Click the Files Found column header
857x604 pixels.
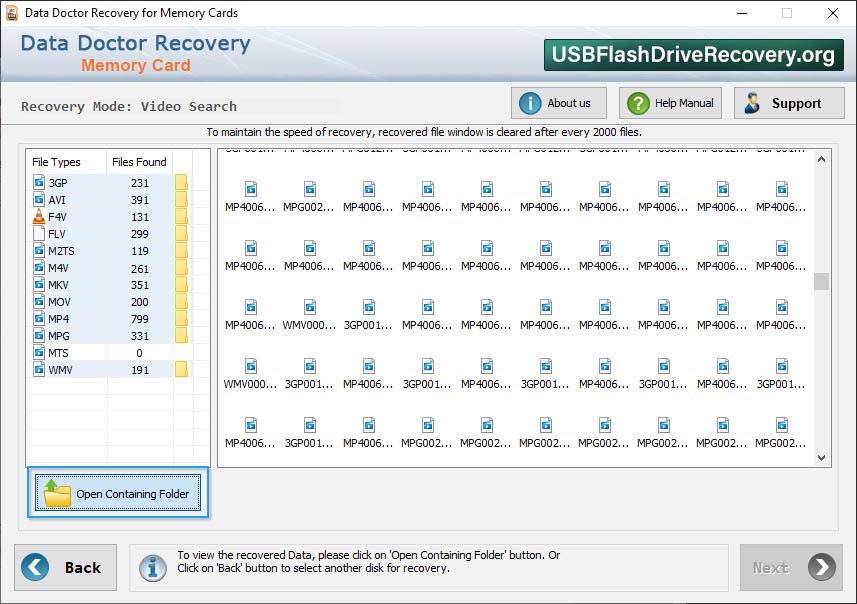click(x=139, y=162)
